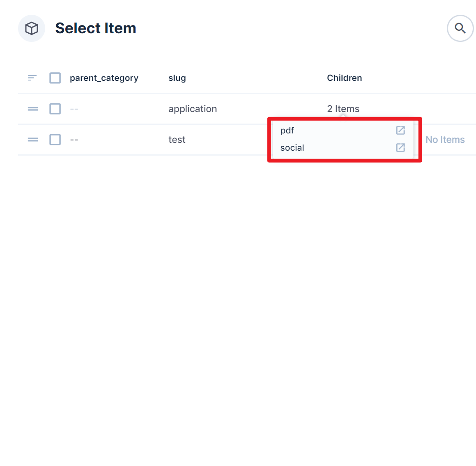Click the manual sort icon in table header
The image size is (476, 466).
[x=32, y=78]
